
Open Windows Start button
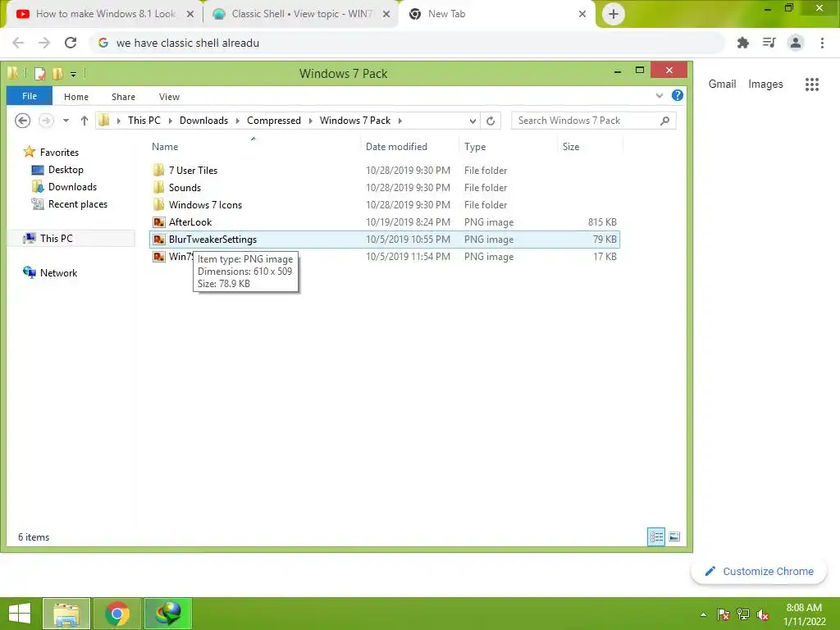click(20, 614)
